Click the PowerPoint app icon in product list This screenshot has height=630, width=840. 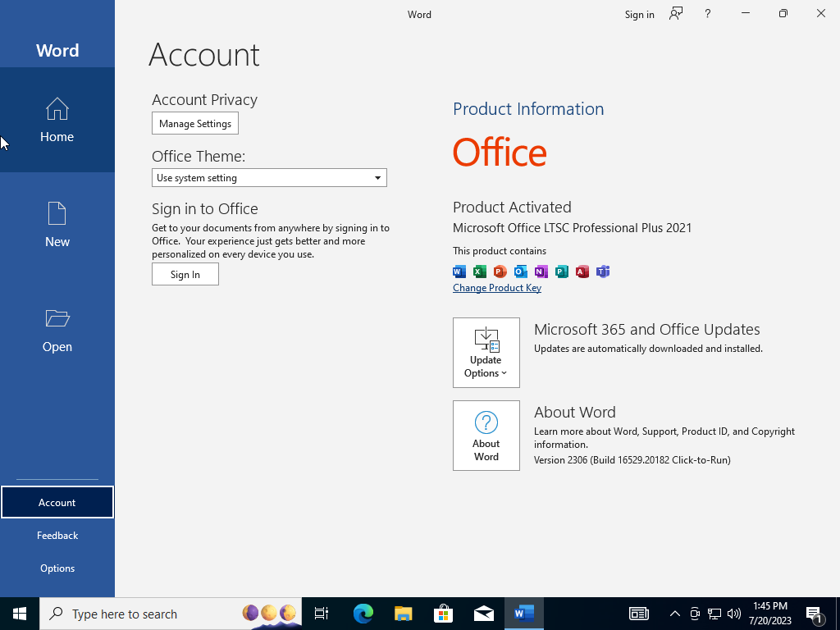click(500, 272)
